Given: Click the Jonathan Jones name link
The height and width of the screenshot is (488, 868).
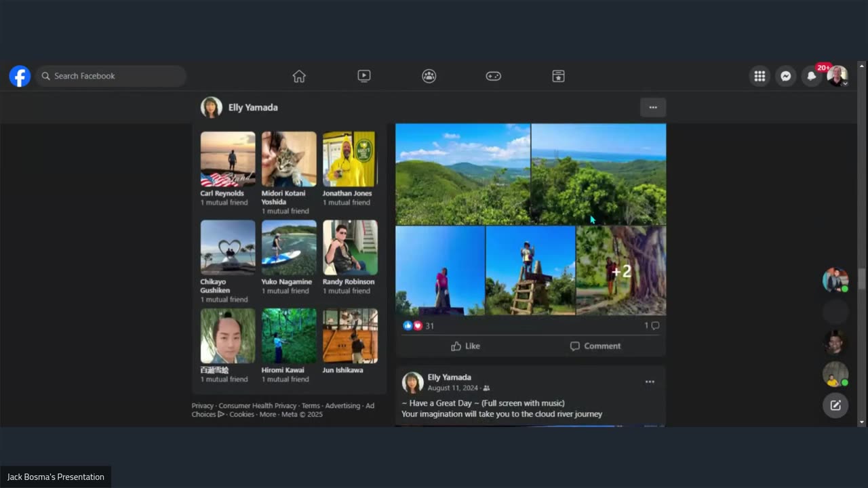Looking at the screenshot, I should coord(347,193).
